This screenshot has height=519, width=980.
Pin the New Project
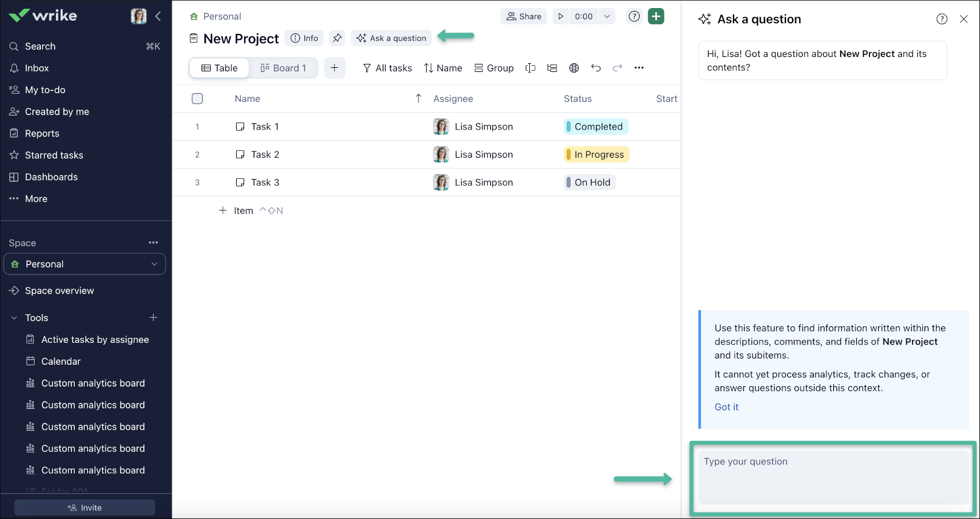pyautogui.click(x=337, y=38)
